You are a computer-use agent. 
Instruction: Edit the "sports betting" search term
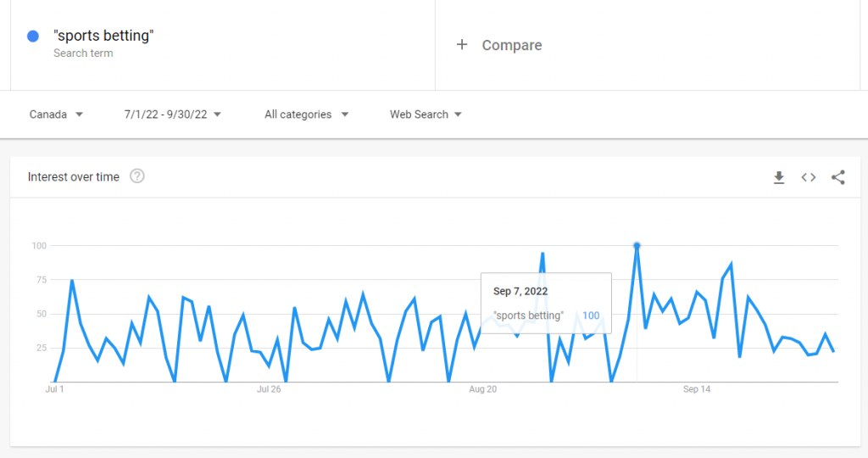[103, 36]
